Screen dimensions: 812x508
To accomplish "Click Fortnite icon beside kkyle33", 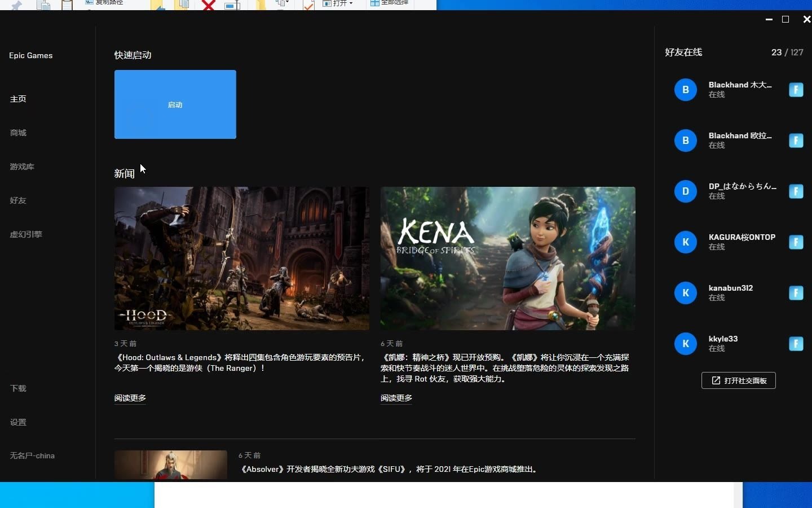I will pyautogui.click(x=796, y=344).
